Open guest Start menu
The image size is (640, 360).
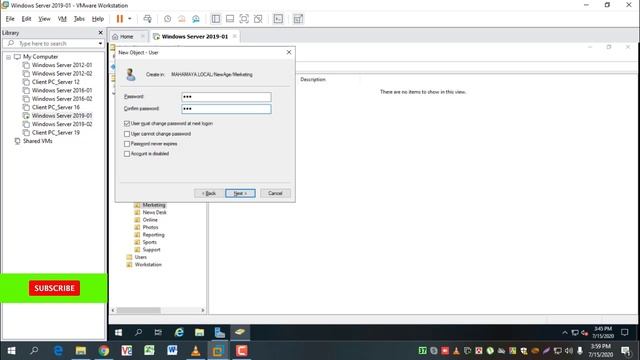click(x=118, y=333)
